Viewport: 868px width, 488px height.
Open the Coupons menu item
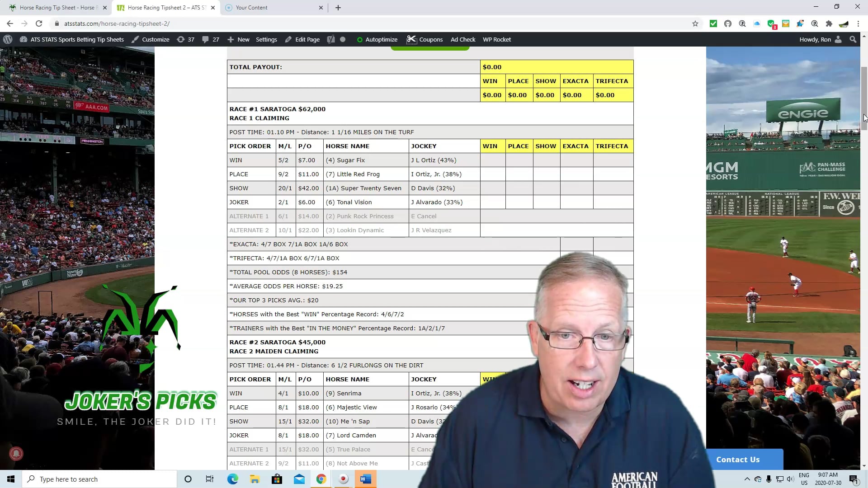[x=425, y=39]
